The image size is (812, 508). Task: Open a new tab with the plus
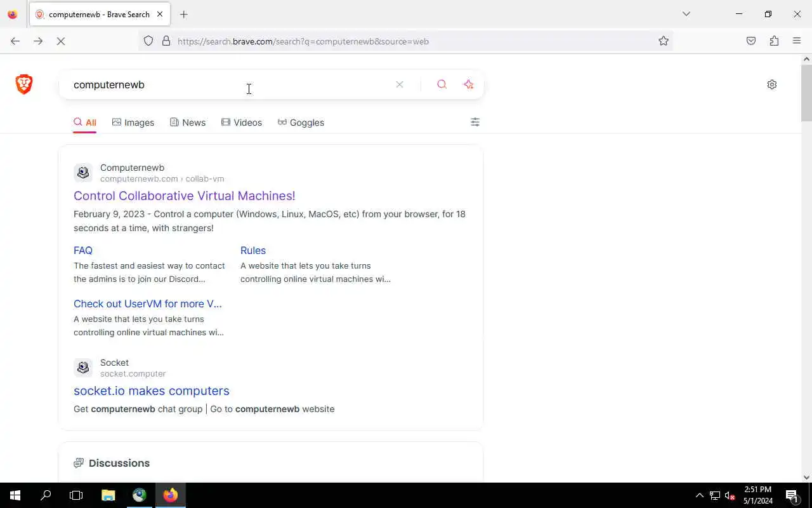point(184,14)
